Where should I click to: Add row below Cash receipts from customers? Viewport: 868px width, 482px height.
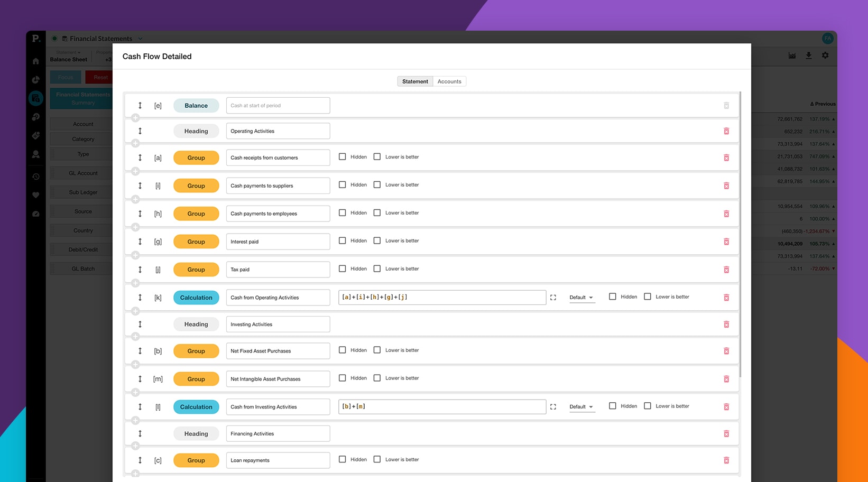point(135,171)
